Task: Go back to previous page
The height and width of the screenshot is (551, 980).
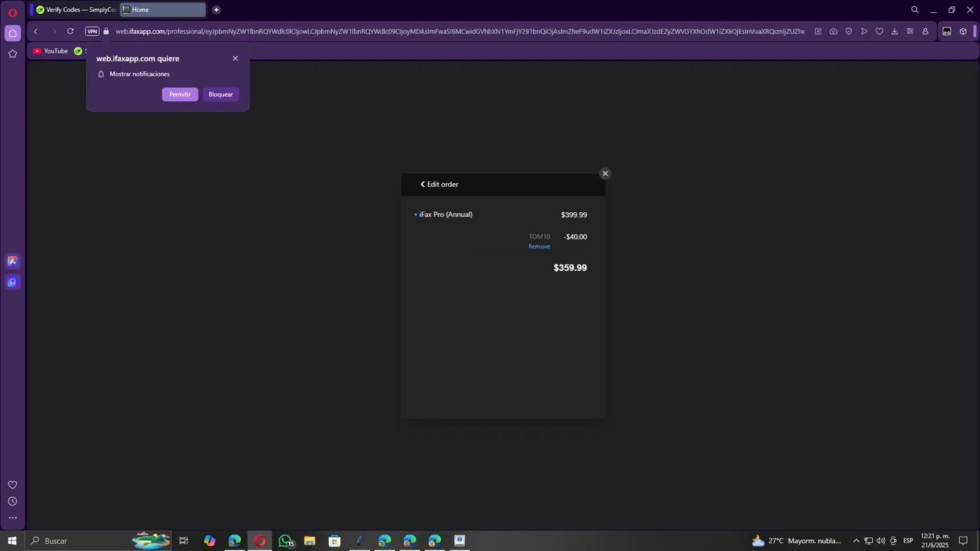Action: [36, 31]
